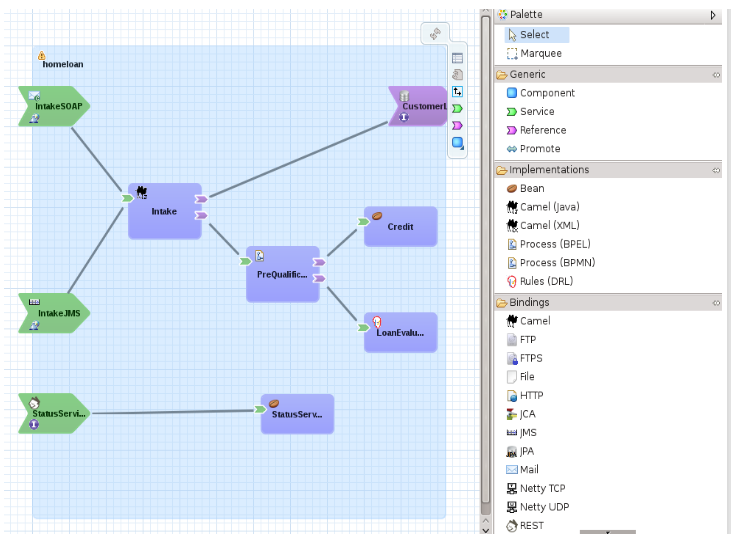Screen dimensions: 740x547
Task: Choose the Mail binding
Action: (x=522, y=470)
